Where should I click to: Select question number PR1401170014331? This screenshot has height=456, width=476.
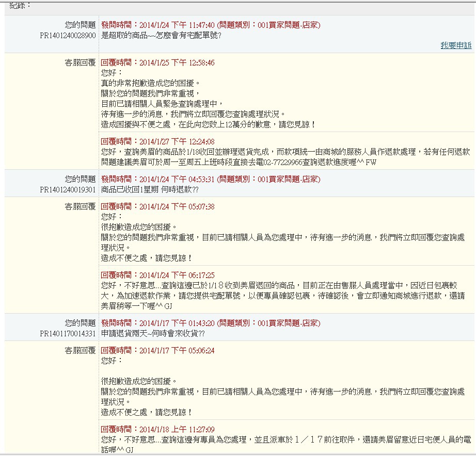point(68,333)
